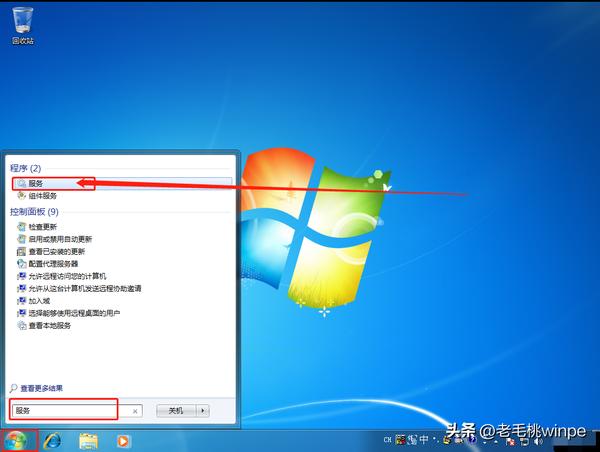Open the 查看本地服务 result
The width and height of the screenshot is (600, 452).
pyautogui.click(x=44, y=326)
